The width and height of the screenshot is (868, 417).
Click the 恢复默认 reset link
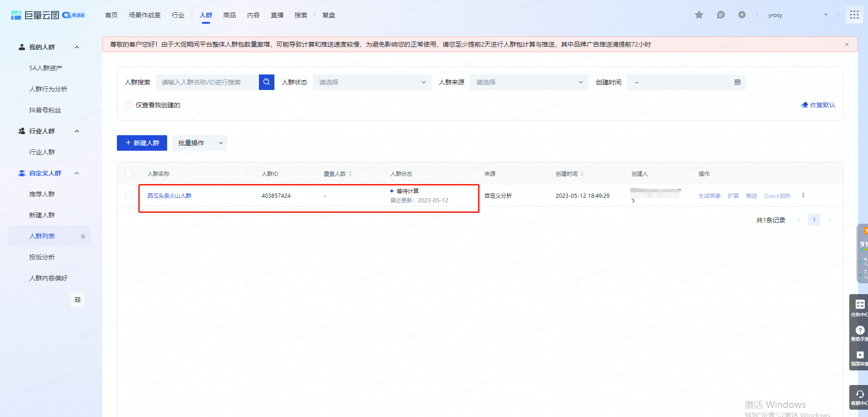pyautogui.click(x=818, y=105)
